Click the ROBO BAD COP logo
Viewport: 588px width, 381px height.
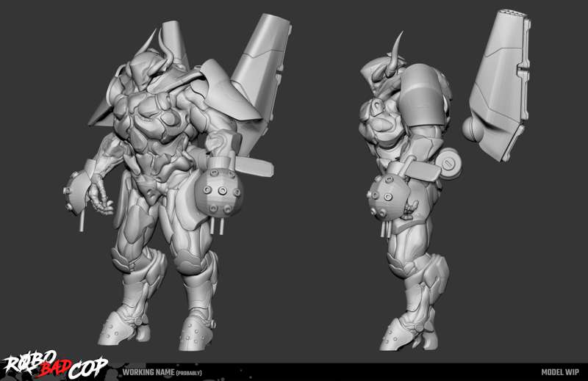pyautogui.click(x=54, y=366)
